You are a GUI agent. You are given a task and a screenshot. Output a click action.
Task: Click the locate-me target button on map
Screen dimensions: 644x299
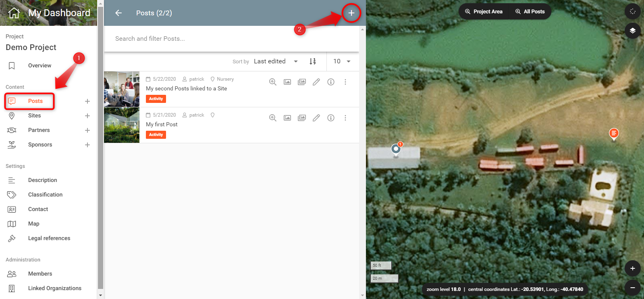point(633,11)
